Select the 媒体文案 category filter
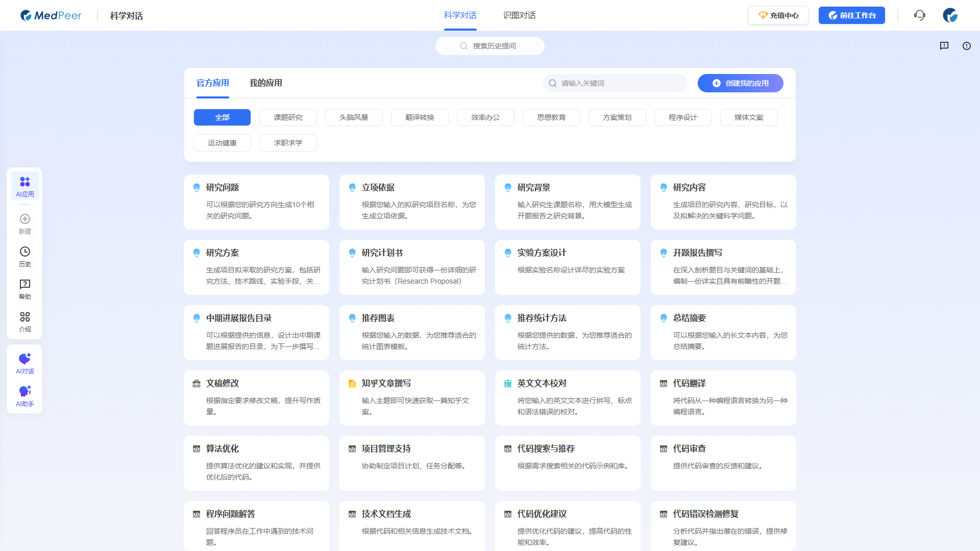Screen dimensions: 980x551 pyautogui.click(x=749, y=117)
